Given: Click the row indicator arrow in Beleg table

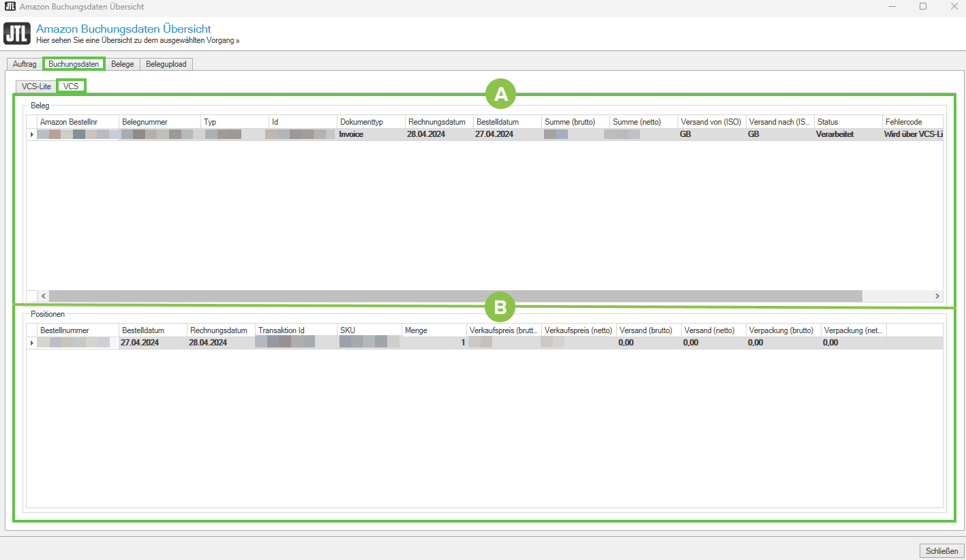Looking at the screenshot, I should [31, 134].
